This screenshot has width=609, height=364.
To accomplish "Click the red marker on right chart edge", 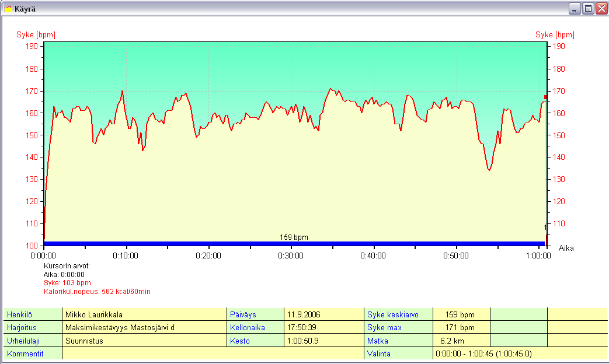I will (x=545, y=97).
